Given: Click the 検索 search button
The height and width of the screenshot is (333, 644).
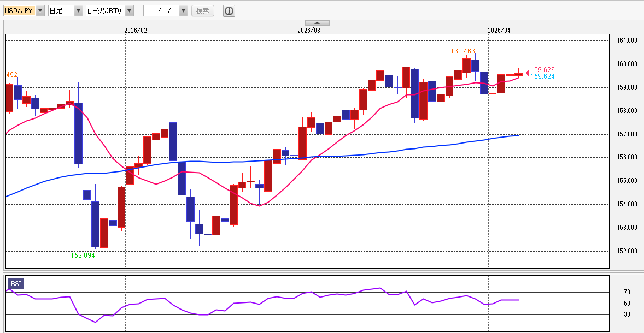Looking at the screenshot, I should tap(203, 11).
